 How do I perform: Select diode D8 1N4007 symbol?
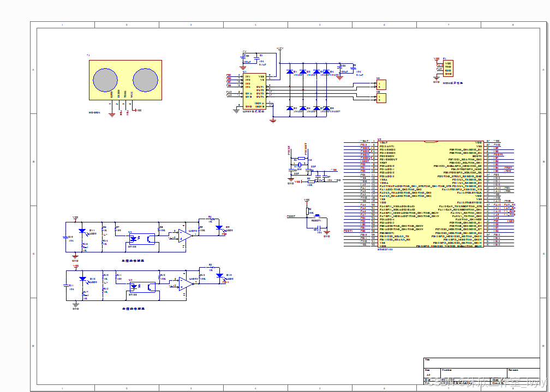pos(326,108)
